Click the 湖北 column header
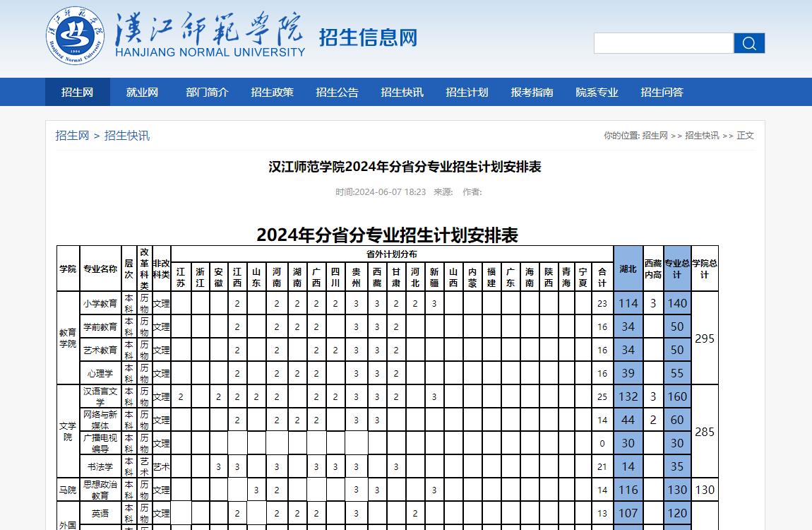 point(628,269)
